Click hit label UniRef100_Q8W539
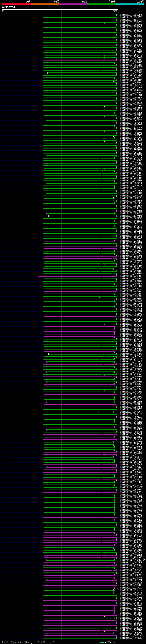The height and width of the screenshot is (644, 146). (x=131, y=42)
